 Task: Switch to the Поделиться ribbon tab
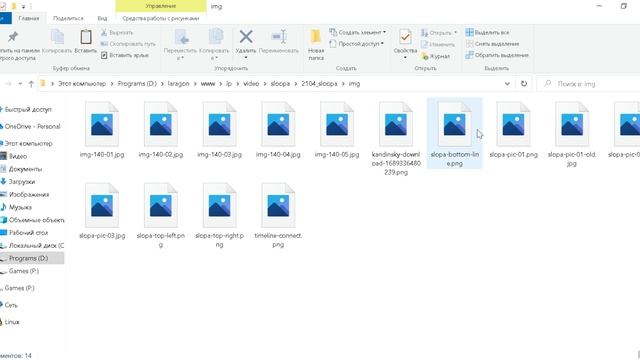(68, 18)
